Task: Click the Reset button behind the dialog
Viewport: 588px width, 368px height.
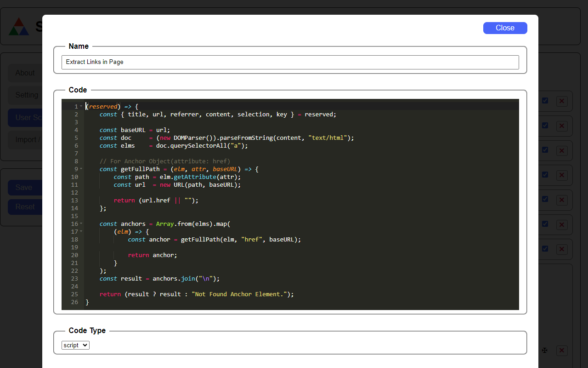Action: [25, 207]
